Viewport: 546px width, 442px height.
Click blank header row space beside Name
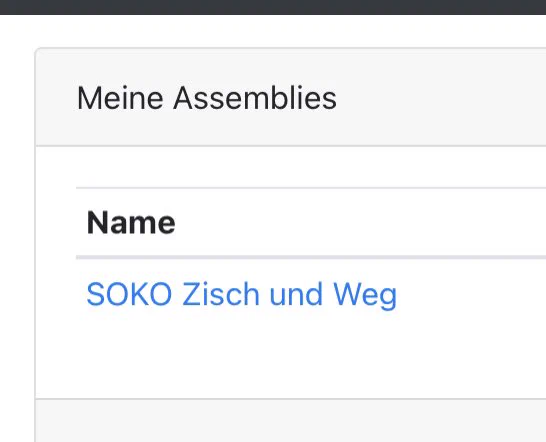tap(360, 223)
